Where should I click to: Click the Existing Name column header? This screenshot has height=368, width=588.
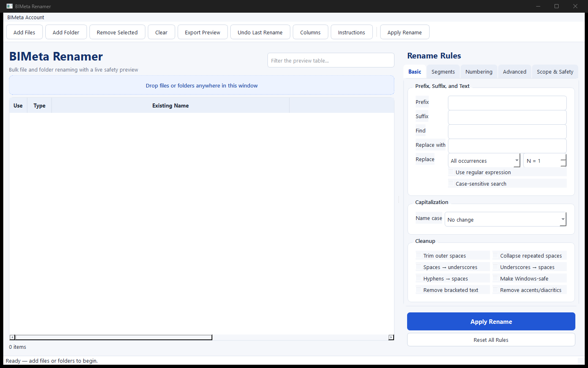(x=170, y=105)
